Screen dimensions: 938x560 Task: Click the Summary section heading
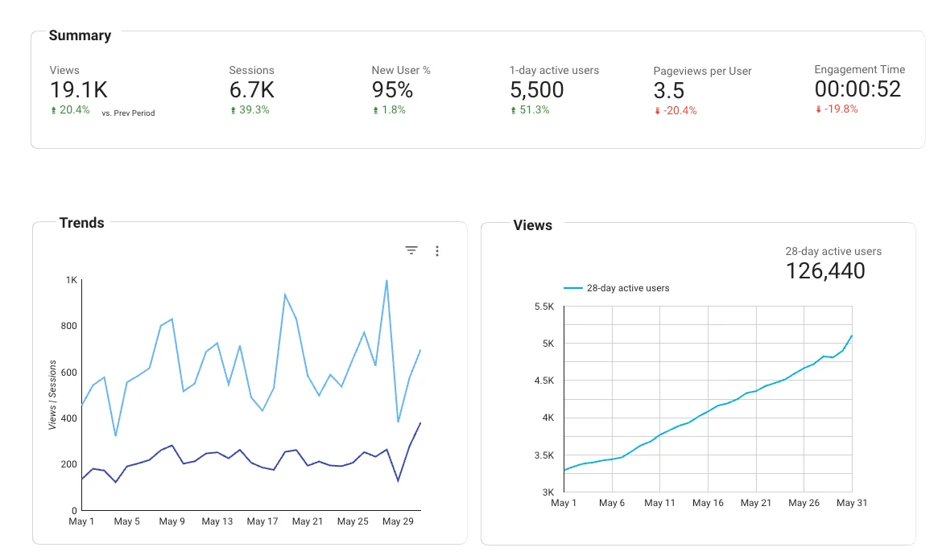pos(80,35)
